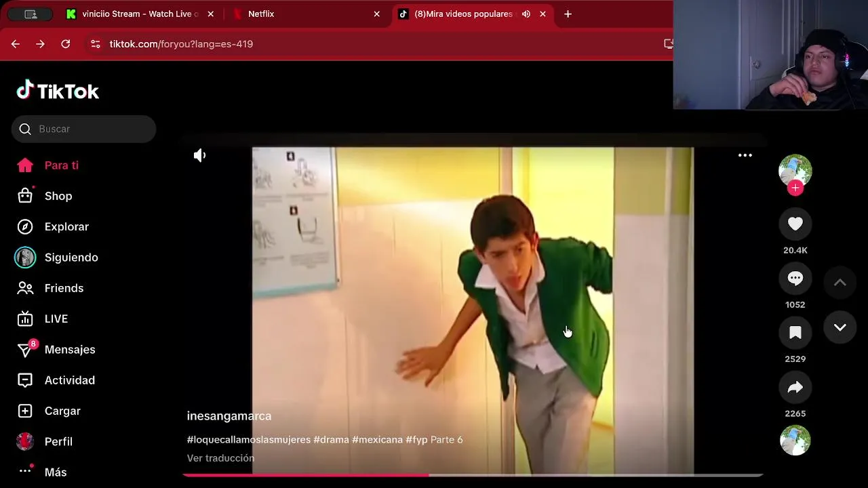868x488 pixels.
Task: Click the 20.4K likes count
Action: point(795,250)
